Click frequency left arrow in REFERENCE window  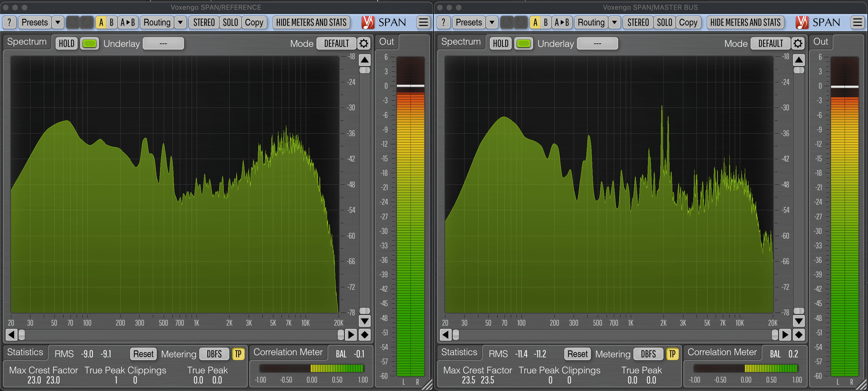[11, 335]
